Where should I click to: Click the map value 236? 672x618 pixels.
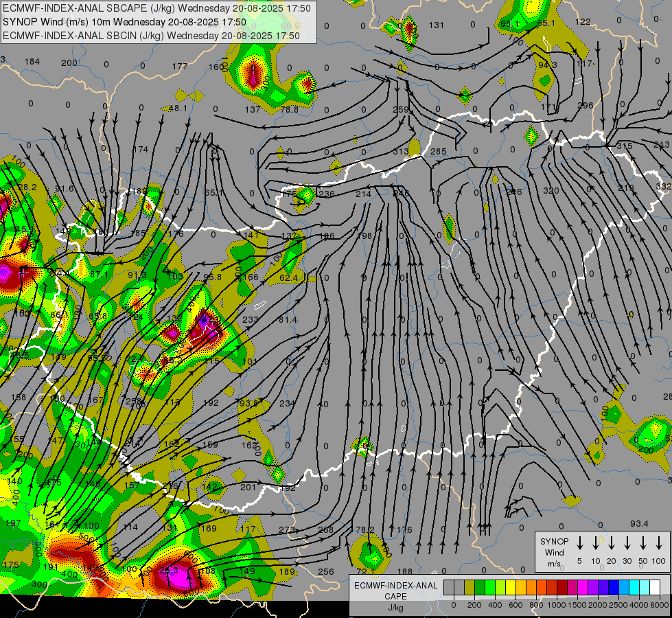[x=327, y=194]
